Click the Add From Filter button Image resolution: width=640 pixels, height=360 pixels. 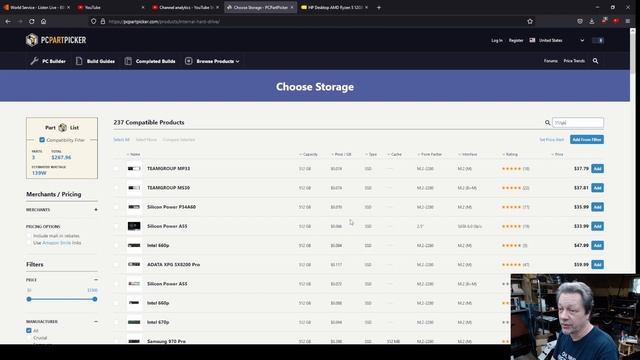click(x=587, y=140)
